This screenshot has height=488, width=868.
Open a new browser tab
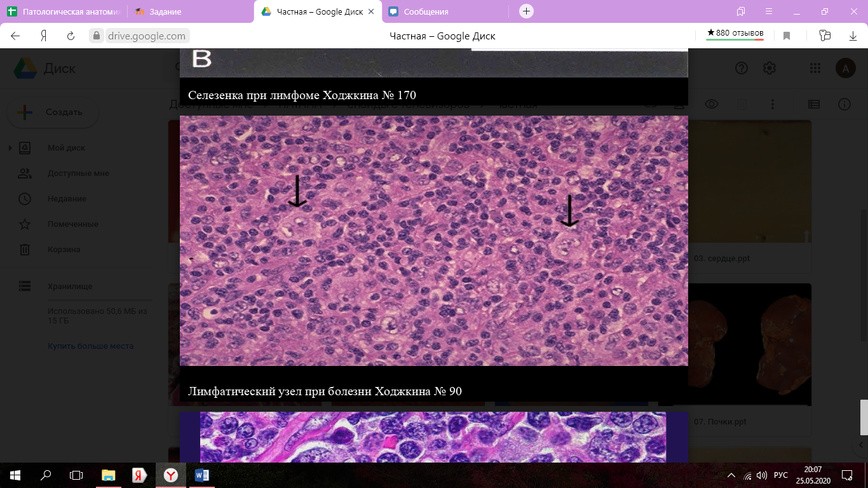point(526,11)
